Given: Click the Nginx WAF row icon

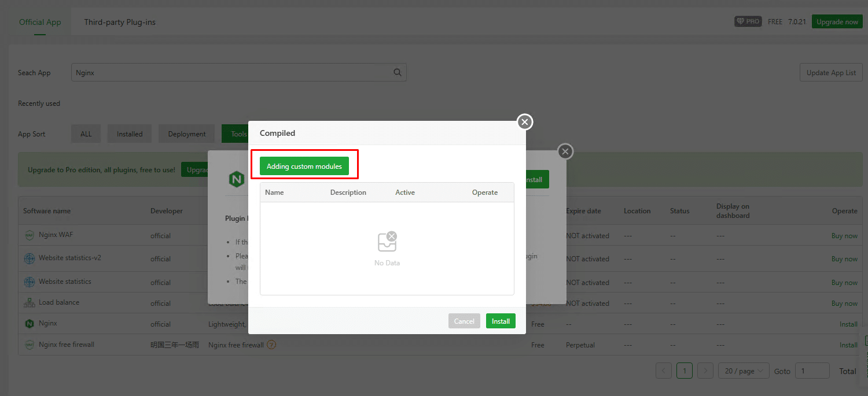Looking at the screenshot, I should (30, 235).
